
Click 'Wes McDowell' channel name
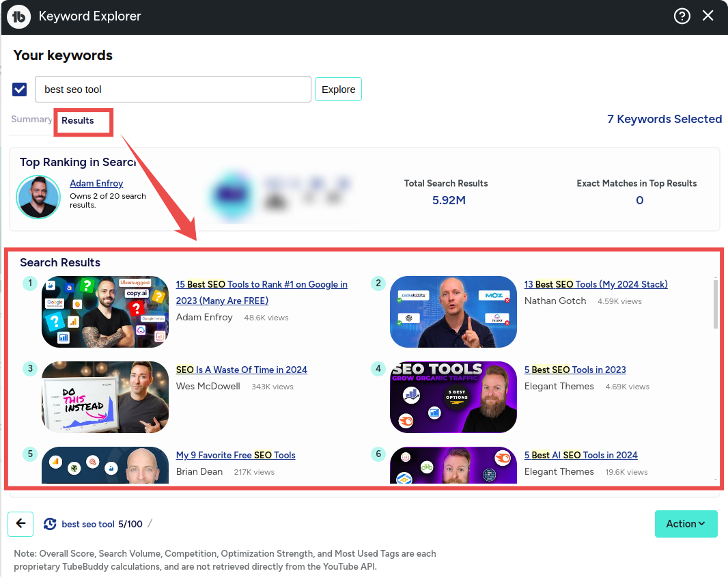(208, 386)
